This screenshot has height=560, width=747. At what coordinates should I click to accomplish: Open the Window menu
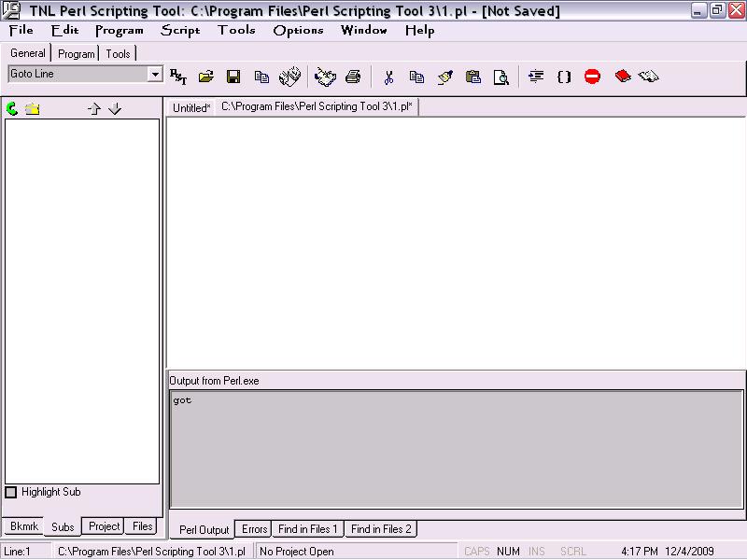coord(364,30)
